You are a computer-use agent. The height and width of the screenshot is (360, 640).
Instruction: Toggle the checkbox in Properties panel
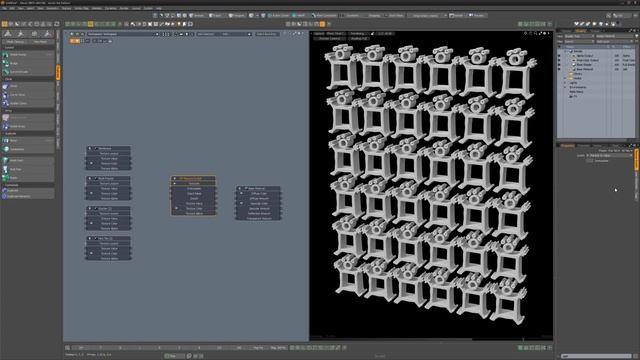(589, 161)
